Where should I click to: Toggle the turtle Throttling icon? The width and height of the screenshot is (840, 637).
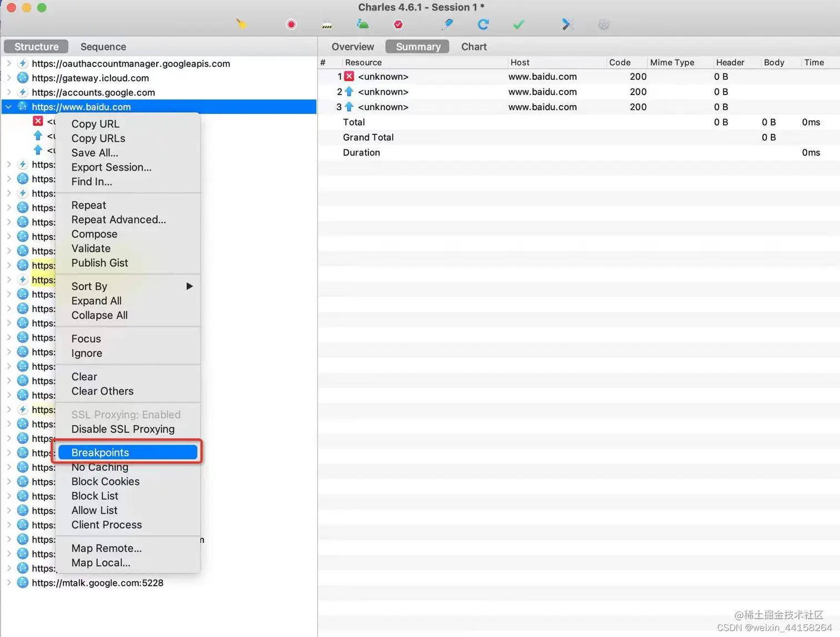coord(363,24)
